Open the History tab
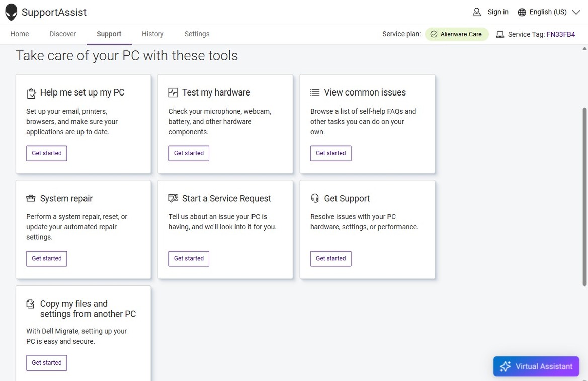 (x=152, y=34)
